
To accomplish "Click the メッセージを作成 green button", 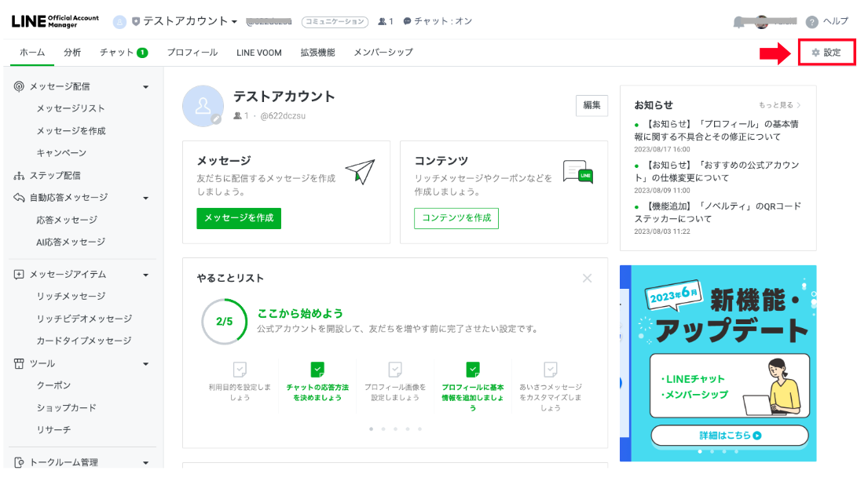I will [238, 218].
